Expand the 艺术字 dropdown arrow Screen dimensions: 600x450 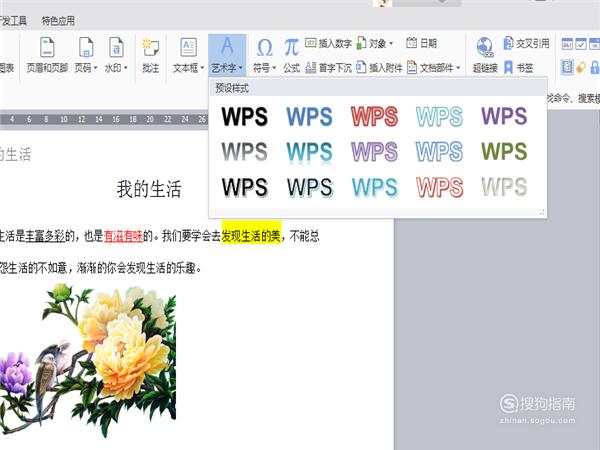tap(241, 68)
